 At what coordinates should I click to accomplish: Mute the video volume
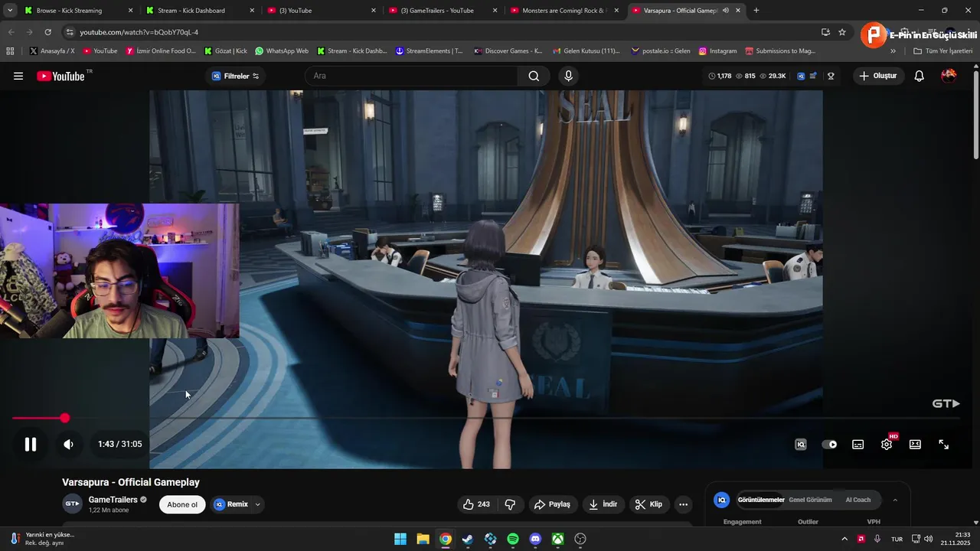coord(68,444)
